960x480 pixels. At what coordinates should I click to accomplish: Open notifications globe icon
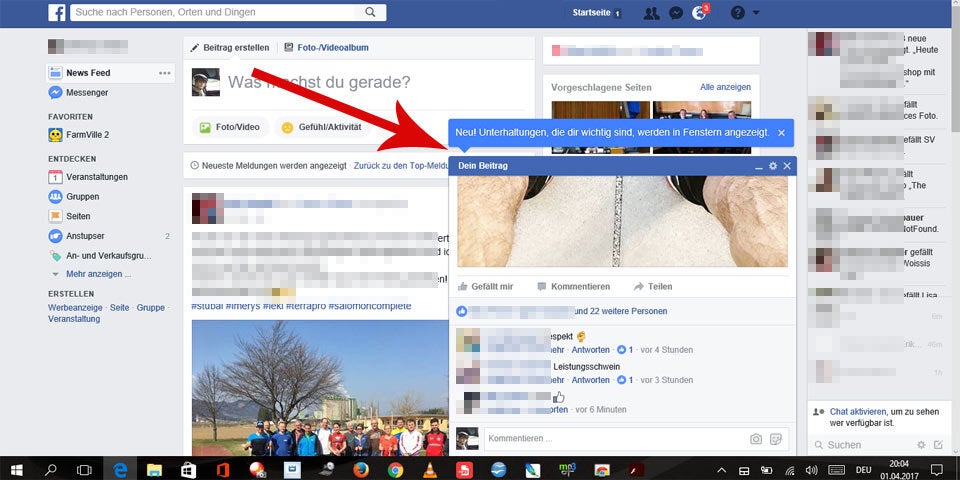[x=699, y=13]
